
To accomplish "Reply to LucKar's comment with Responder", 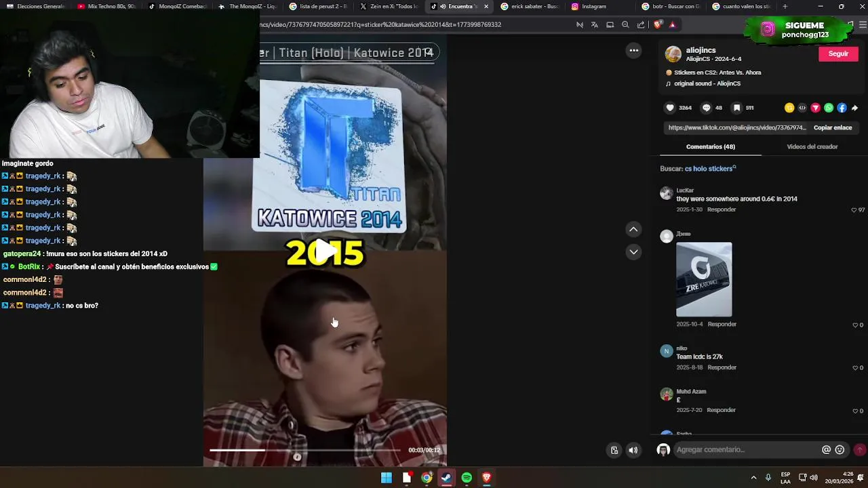I will click(x=722, y=209).
